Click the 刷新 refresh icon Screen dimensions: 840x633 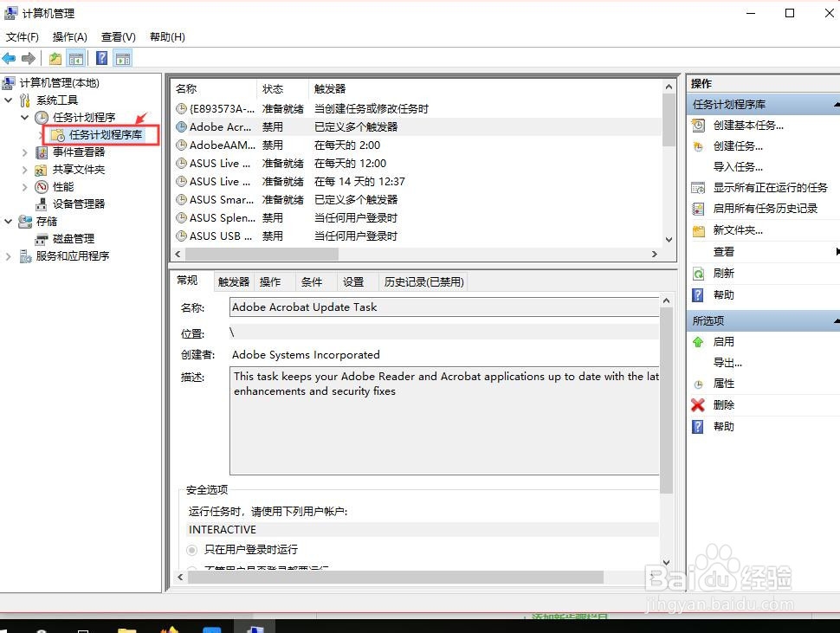(x=698, y=273)
